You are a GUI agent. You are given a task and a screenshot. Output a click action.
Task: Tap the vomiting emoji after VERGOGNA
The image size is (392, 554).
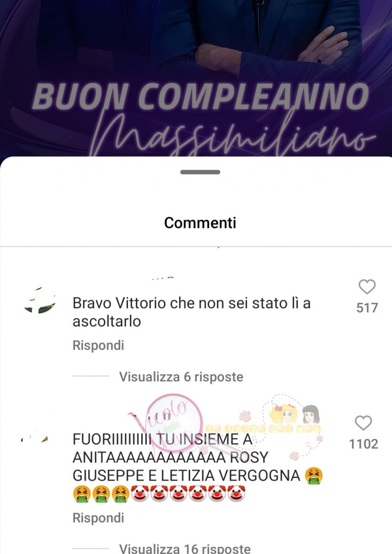tap(314, 476)
